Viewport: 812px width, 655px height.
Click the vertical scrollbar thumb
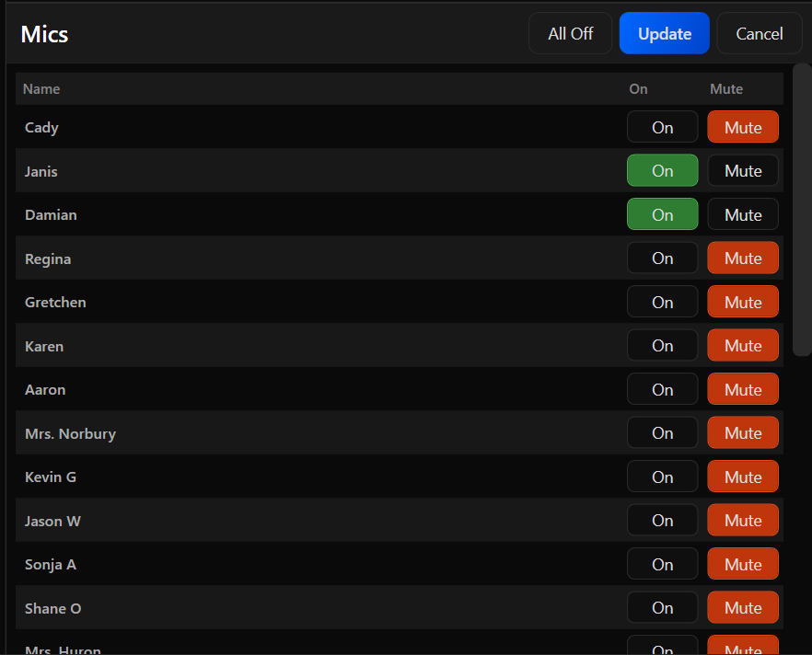pos(801,210)
